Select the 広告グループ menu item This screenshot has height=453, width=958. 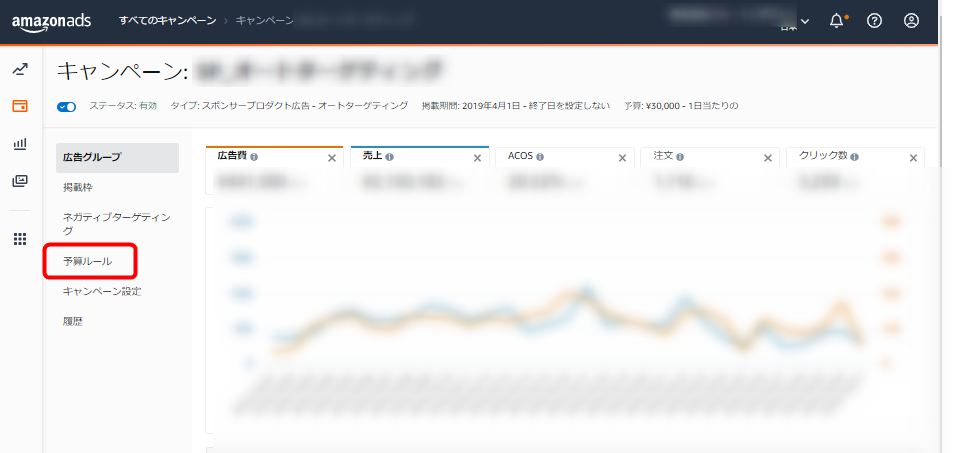pos(92,157)
